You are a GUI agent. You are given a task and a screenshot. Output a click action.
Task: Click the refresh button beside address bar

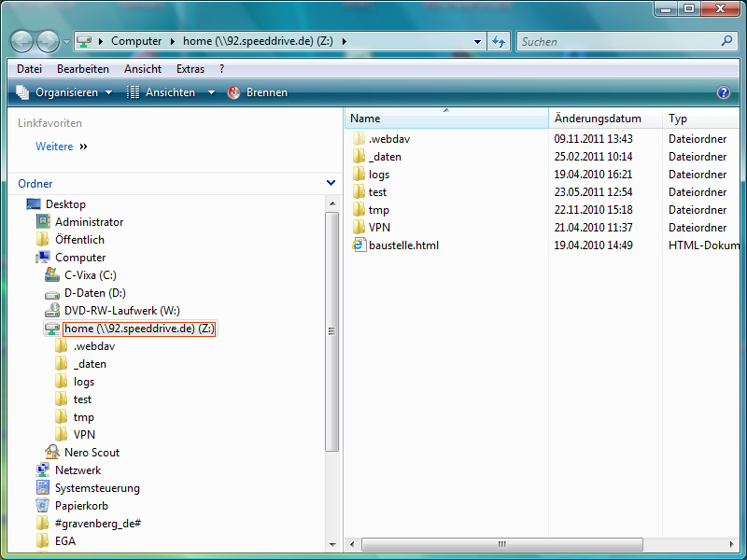[499, 41]
